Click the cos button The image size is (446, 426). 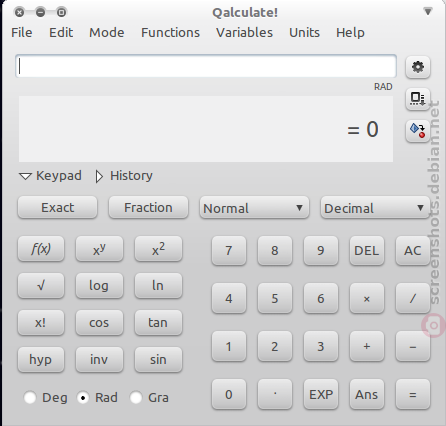click(99, 323)
